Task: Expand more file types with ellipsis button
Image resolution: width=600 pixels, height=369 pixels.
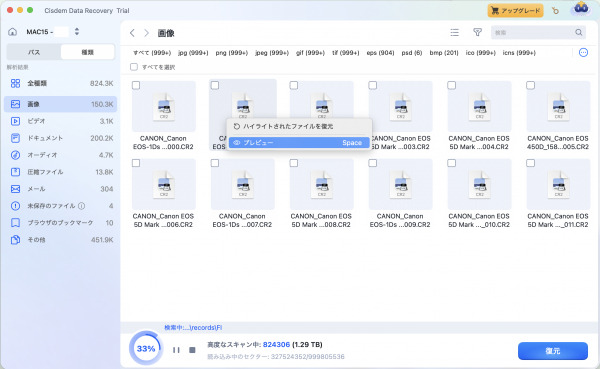Action: tap(583, 52)
